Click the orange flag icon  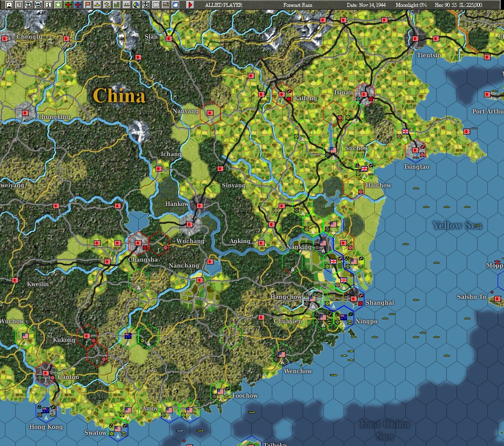tap(88, 4)
